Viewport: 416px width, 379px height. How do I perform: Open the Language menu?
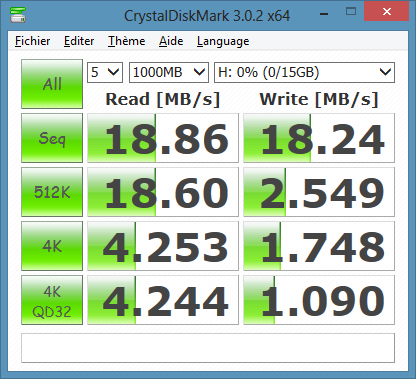pos(223,41)
